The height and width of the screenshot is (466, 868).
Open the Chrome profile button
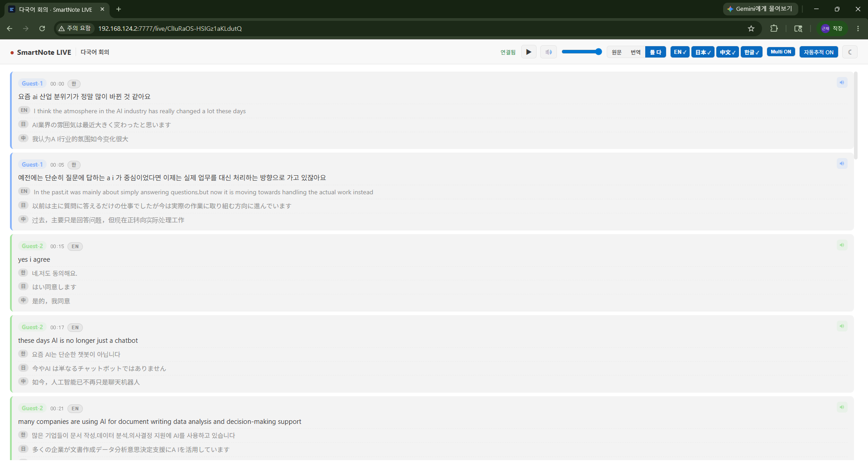[x=832, y=29]
